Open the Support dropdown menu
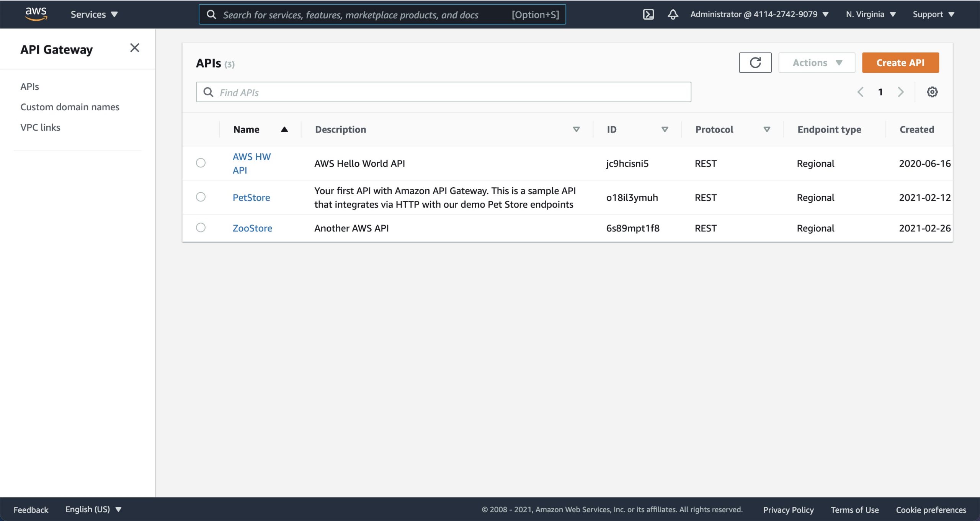Viewport: 980px width, 521px height. coord(933,14)
